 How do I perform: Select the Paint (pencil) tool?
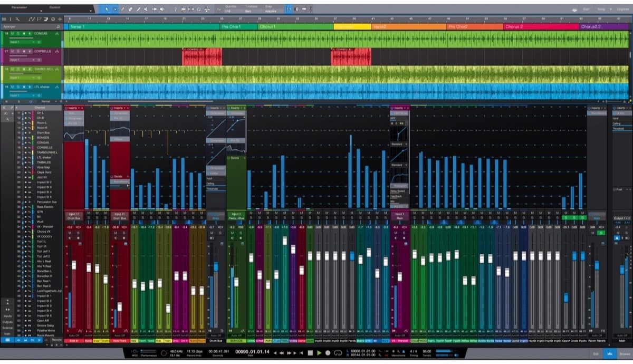(x=138, y=9)
